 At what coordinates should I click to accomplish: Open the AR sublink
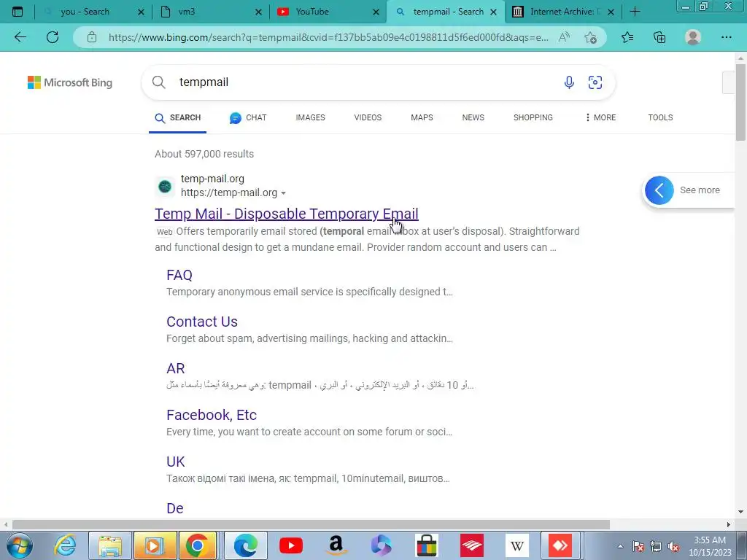click(175, 368)
